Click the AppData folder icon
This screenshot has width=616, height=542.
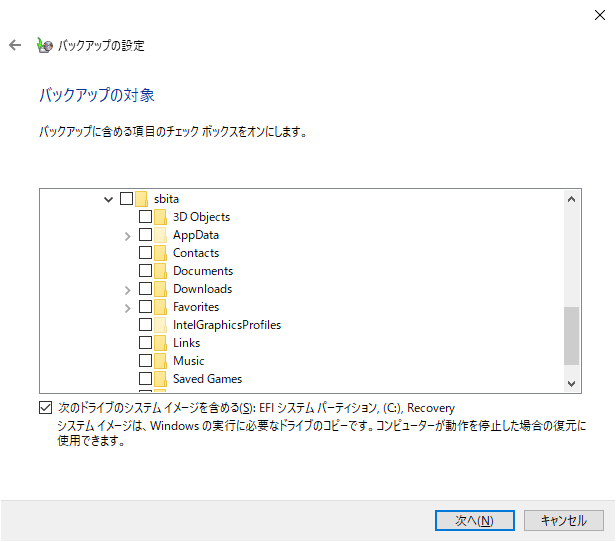click(x=160, y=235)
